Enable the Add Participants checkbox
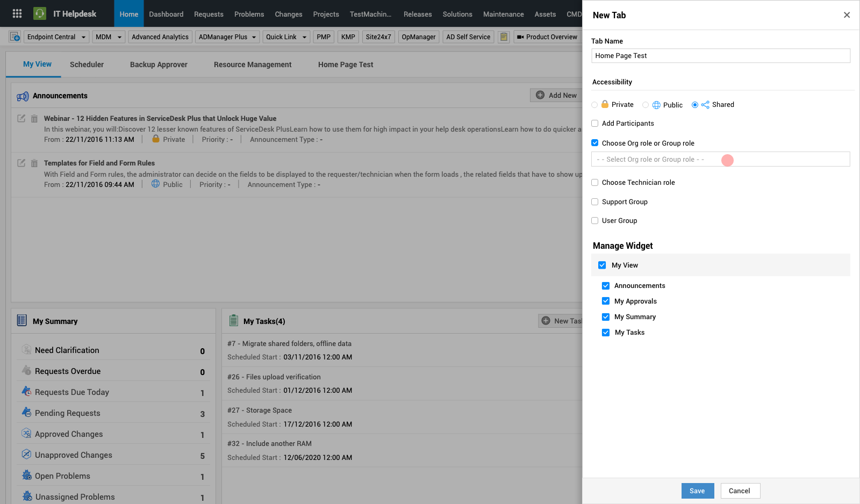This screenshot has width=860, height=504. coord(594,123)
